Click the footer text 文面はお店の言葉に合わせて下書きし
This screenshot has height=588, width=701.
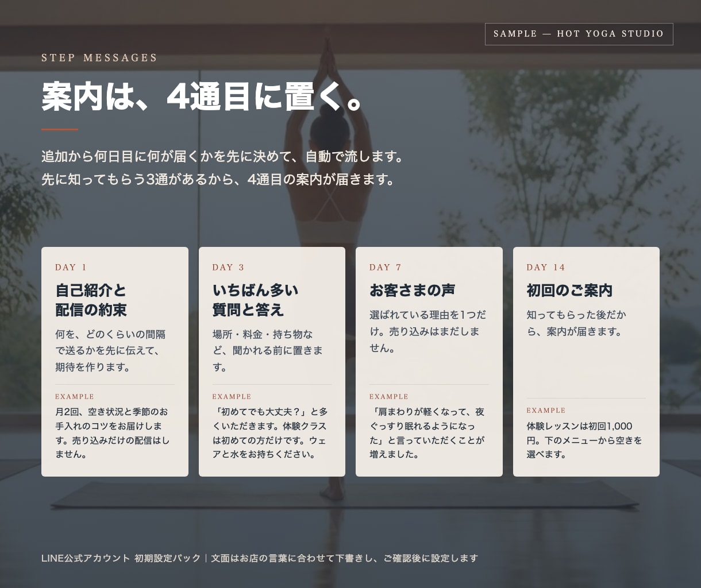coord(344,558)
